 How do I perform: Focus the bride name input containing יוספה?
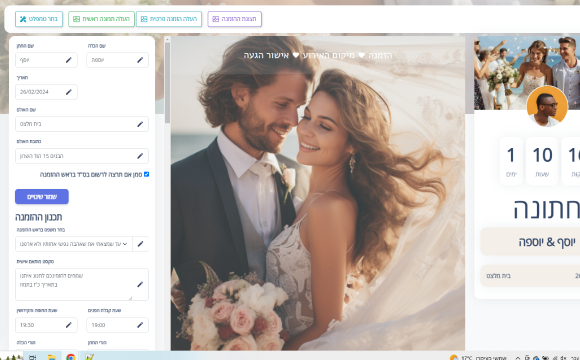point(117,60)
